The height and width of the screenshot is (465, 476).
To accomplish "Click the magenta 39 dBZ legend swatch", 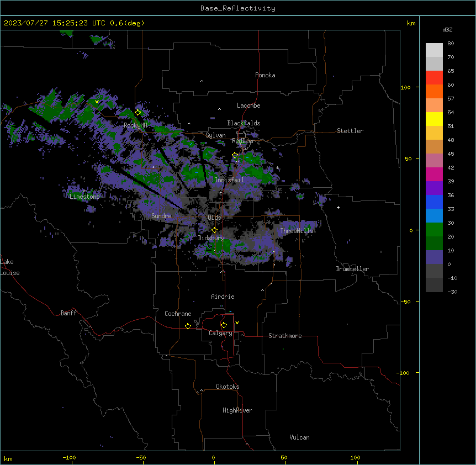I will click(434, 174).
